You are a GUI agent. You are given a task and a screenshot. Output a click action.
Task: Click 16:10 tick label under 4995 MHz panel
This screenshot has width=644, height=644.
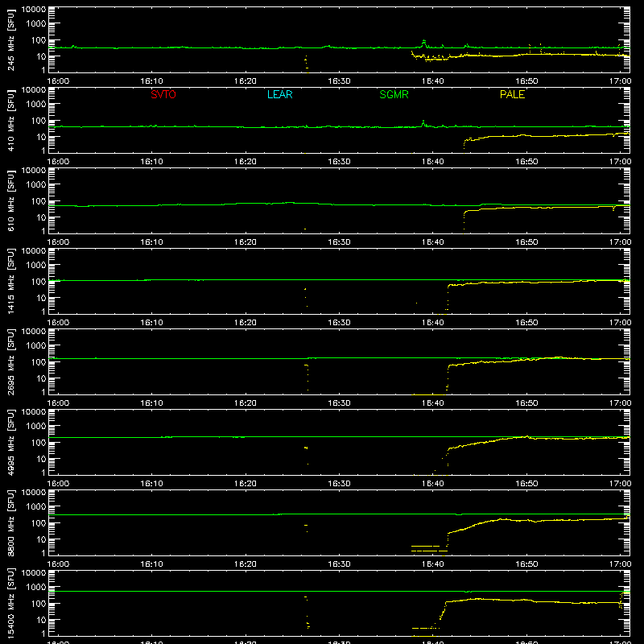click(x=151, y=484)
